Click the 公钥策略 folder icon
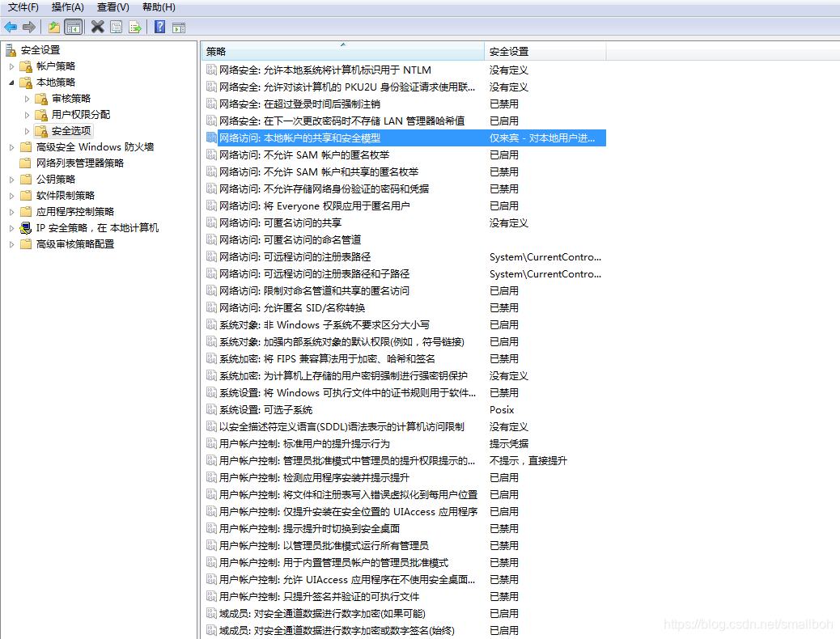Viewport: 840px width, 639px height. 26,180
